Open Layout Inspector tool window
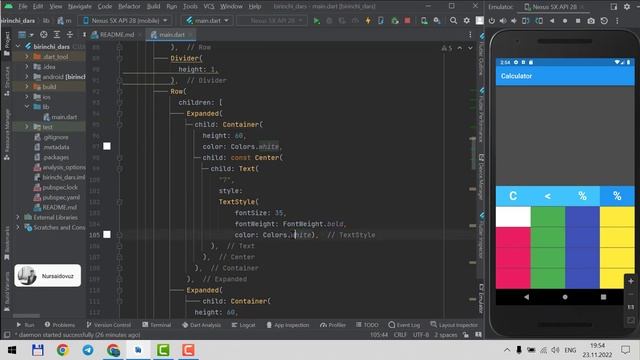The width and height of the screenshot is (640, 360). [x=454, y=325]
